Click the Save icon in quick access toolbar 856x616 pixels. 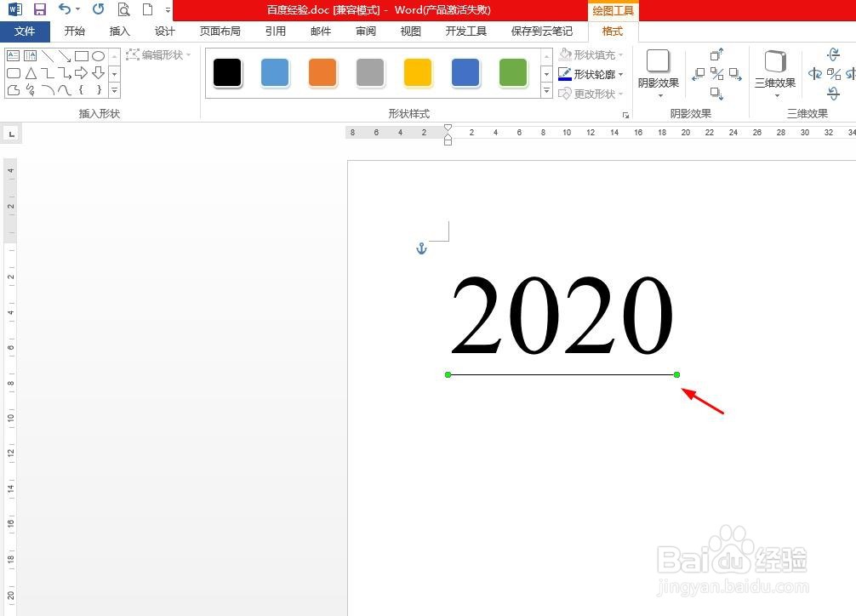pos(39,9)
